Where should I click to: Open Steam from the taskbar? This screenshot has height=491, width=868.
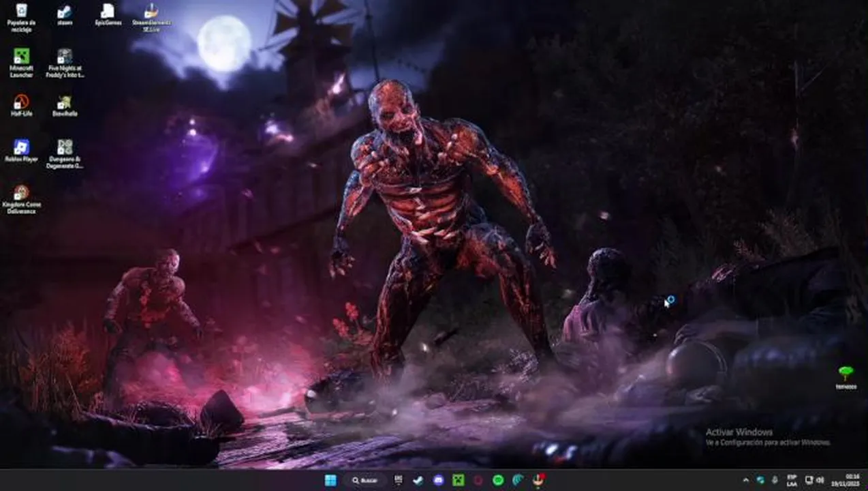(x=418, y=480)
